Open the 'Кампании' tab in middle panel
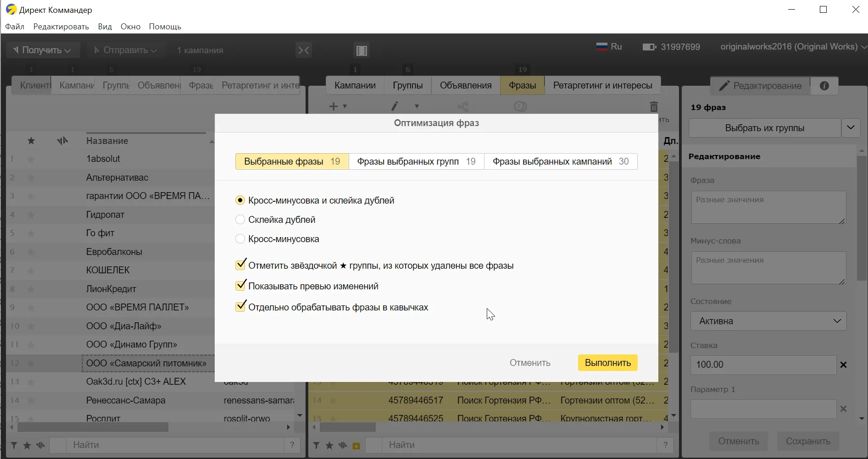Viewport: 868px width, 459px height. pyautogui.click(x=355, y=85)
